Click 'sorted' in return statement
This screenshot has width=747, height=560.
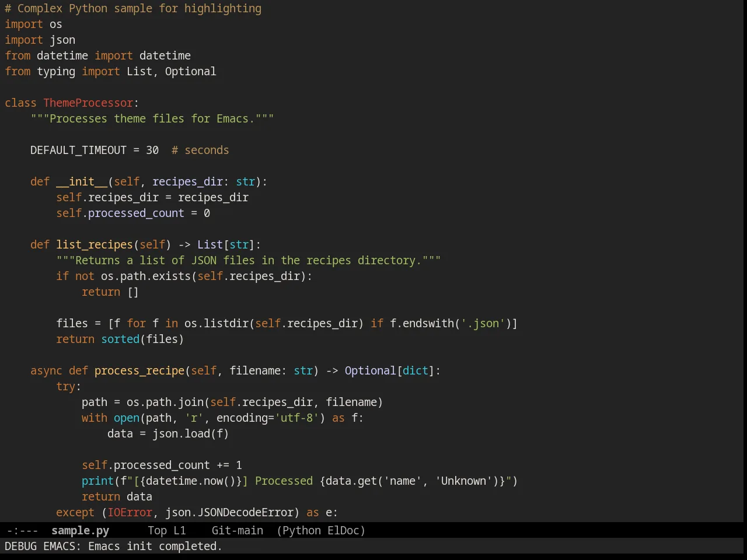[120, 339]
